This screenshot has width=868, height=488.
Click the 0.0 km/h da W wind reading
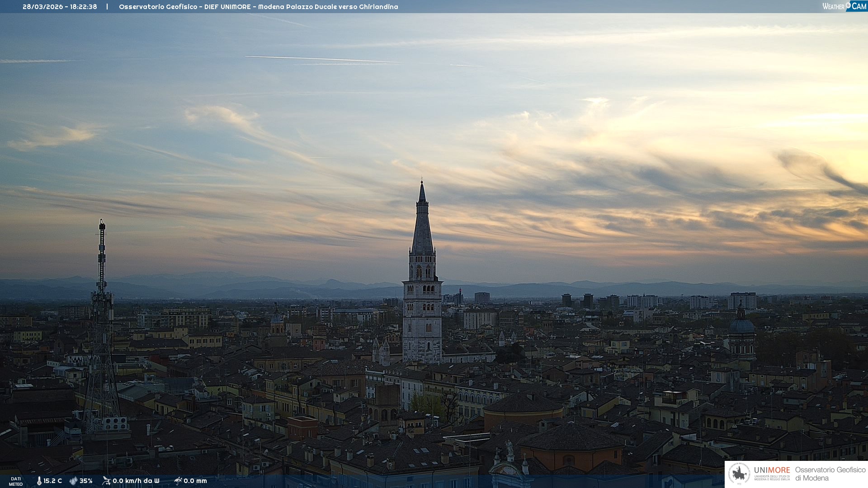136,481
